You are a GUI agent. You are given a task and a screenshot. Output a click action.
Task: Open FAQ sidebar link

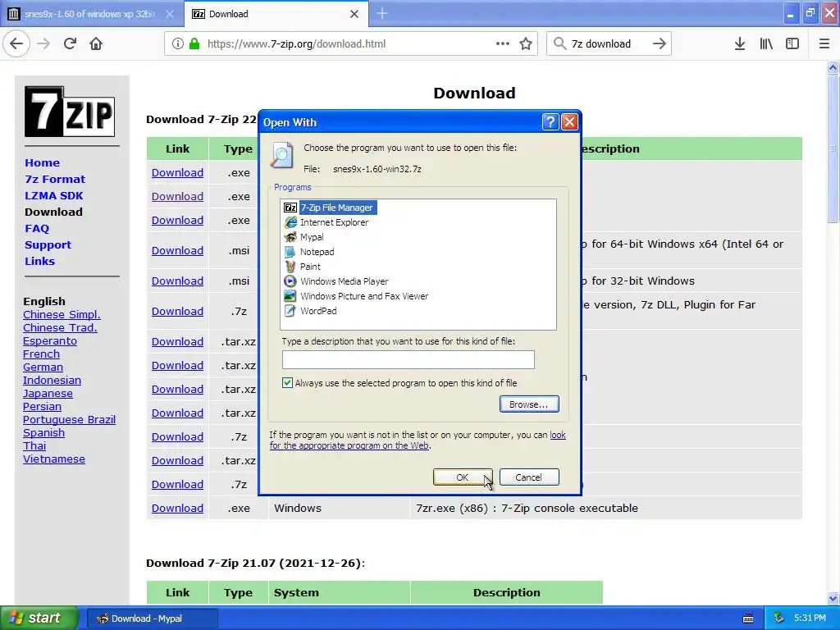coord(37,229)
